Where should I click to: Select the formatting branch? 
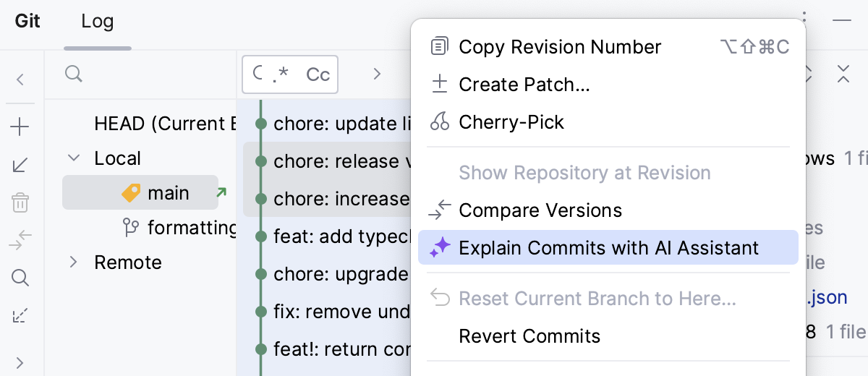179,228
